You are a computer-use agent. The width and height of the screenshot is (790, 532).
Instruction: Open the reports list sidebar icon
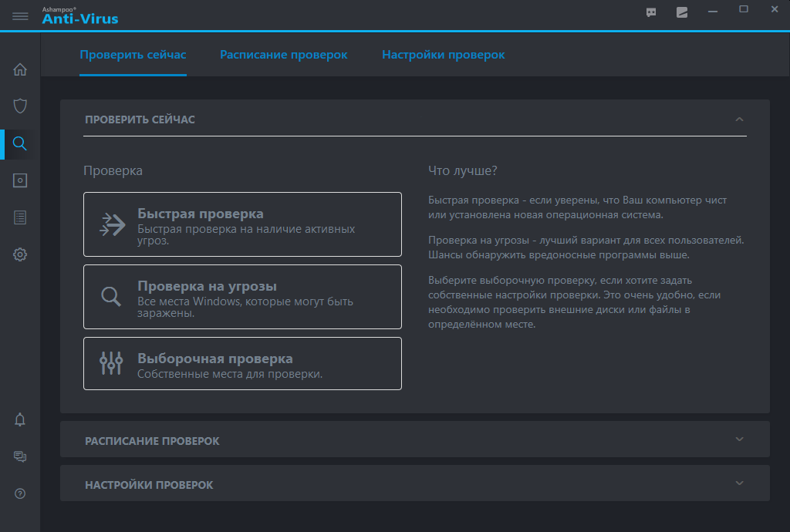click(20, 217)
